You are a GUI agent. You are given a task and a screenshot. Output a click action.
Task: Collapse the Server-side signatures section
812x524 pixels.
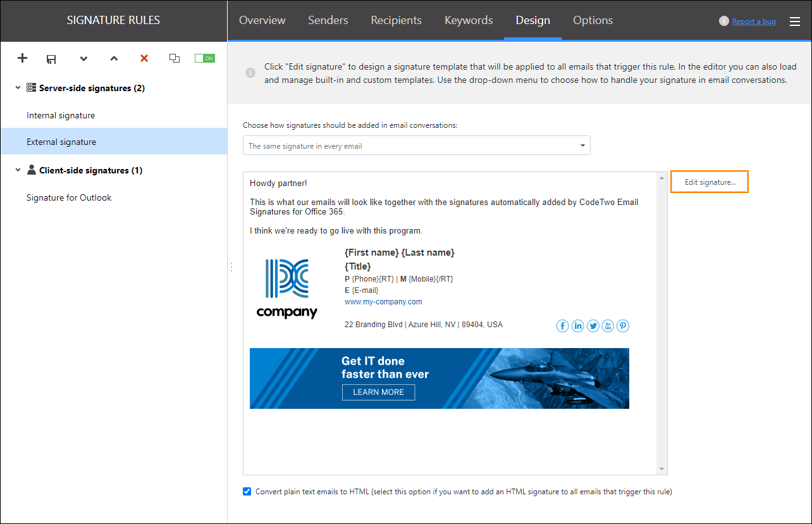click(17, 88)
